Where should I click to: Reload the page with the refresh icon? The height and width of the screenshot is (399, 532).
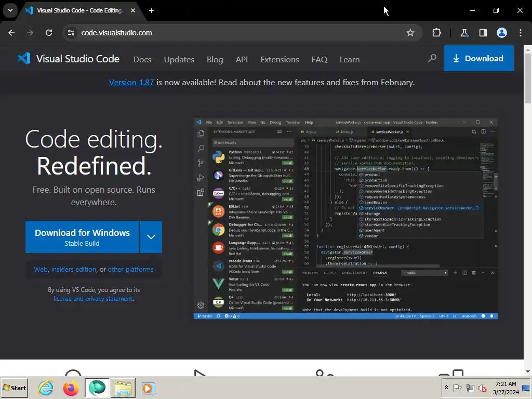tap(49, 33)
